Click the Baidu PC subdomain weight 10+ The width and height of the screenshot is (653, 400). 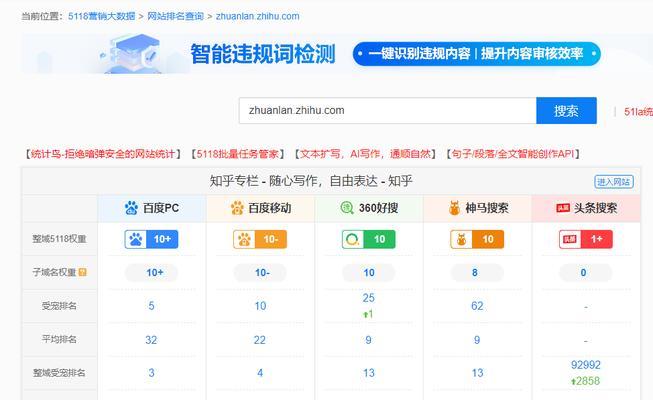click(155, 273)
